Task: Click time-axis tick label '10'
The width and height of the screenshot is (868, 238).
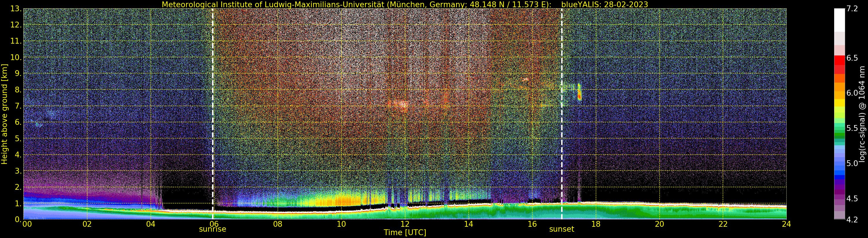Action: click(341, 224)
